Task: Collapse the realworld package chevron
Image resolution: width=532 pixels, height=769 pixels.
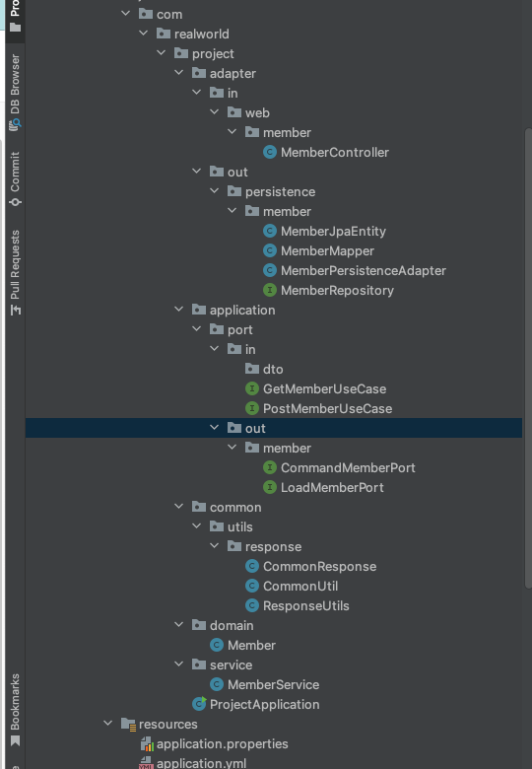Action: pos(144,33)
